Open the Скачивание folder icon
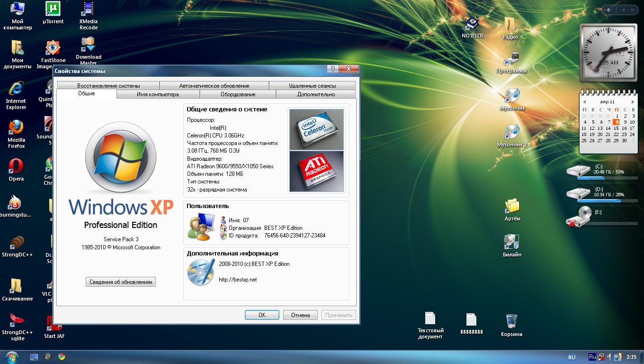This screenshot has width=644, height=364. [18, 290]
